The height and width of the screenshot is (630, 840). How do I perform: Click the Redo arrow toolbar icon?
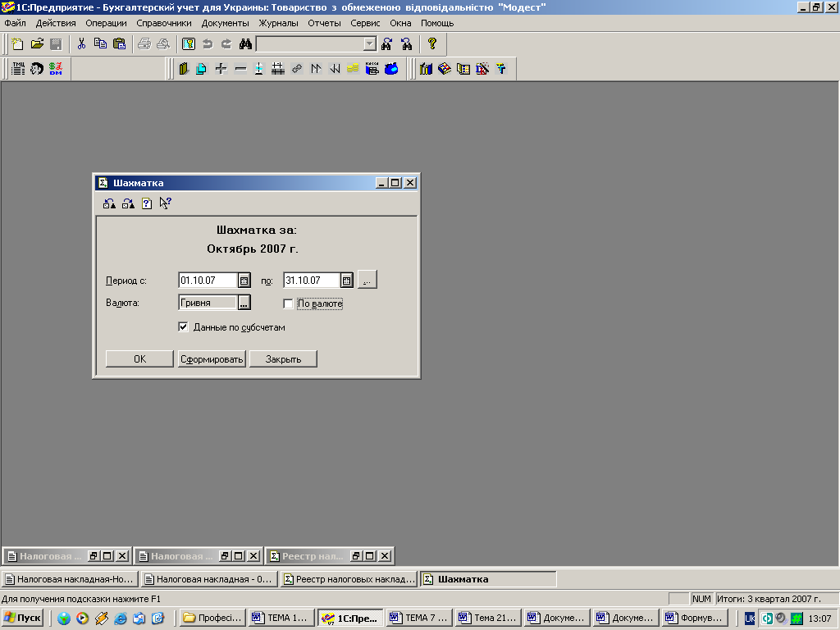[x=226, y=44]
